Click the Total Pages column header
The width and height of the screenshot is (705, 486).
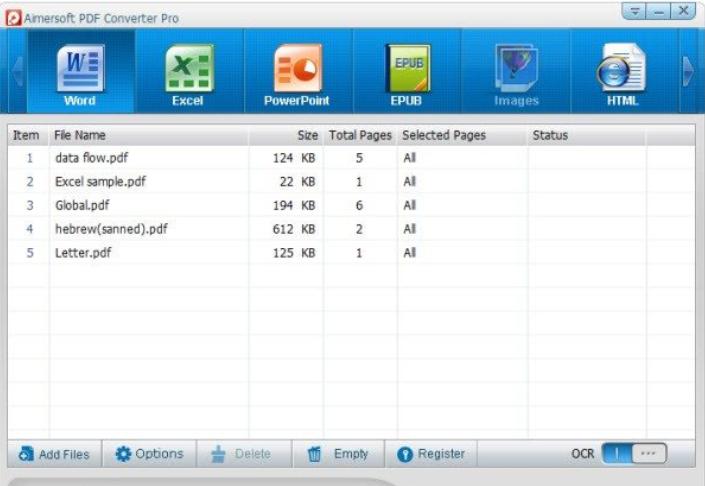[x=360, y=135]
